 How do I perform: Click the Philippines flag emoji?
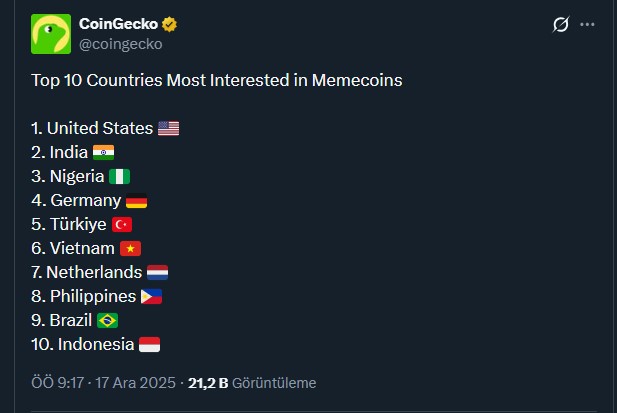151,296
